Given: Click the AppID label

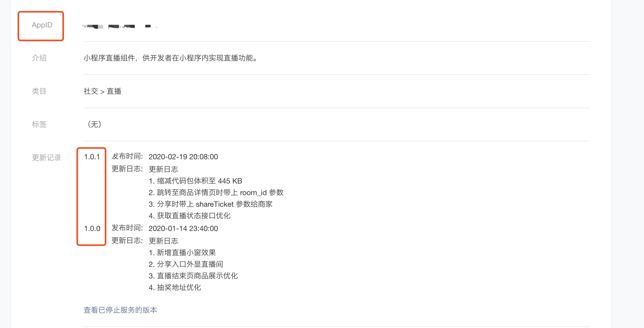Looking at the screenshot, I should tap(42, 25).
